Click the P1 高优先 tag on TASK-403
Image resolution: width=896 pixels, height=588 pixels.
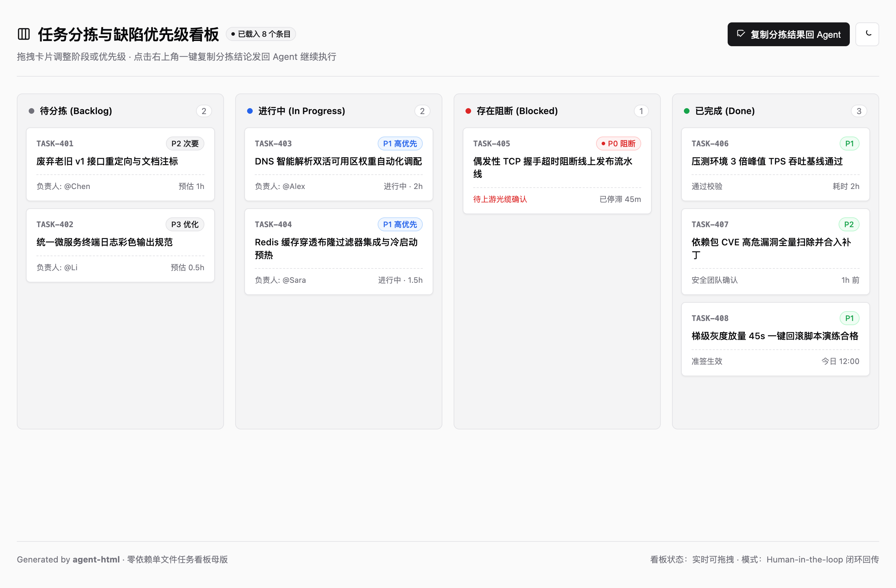pos(400,143)
